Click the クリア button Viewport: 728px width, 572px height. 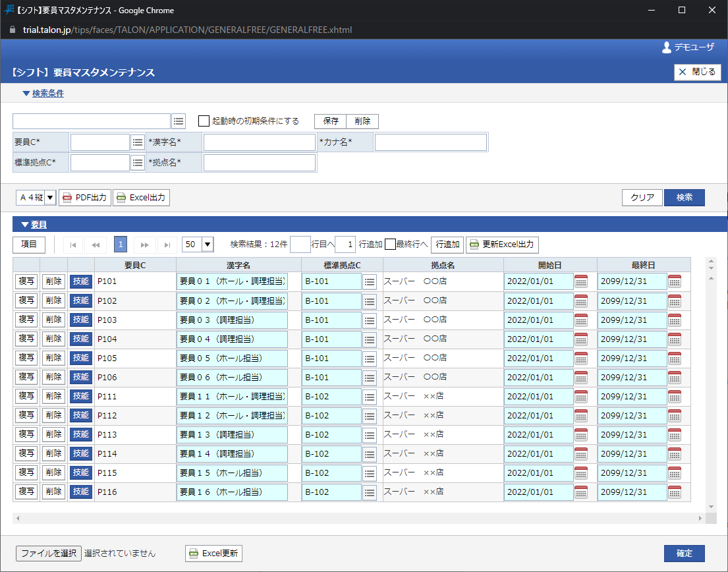coord(642,198)
